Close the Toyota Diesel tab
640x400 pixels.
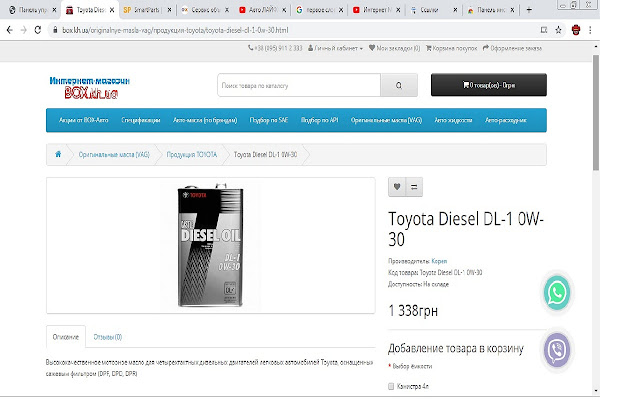[112, 10]
